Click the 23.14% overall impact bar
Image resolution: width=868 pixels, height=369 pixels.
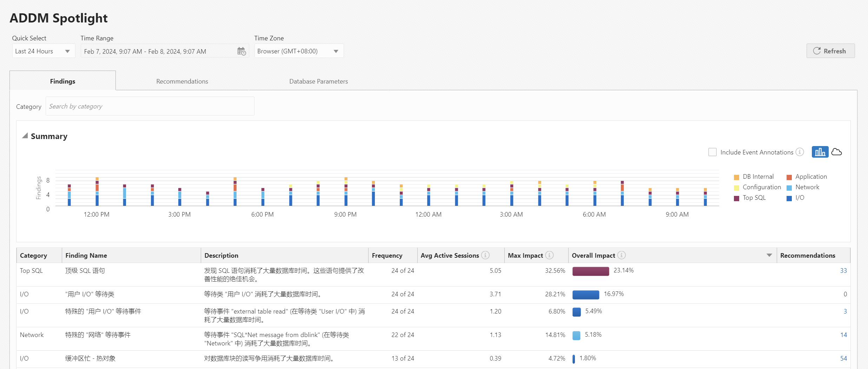(591, 271)
